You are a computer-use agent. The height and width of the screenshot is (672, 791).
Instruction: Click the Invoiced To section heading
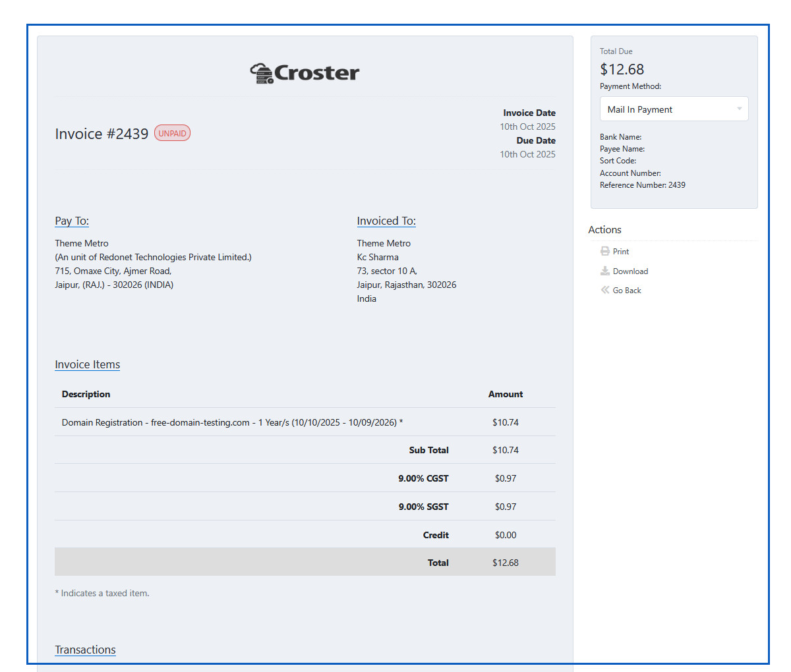click(386, 221)
